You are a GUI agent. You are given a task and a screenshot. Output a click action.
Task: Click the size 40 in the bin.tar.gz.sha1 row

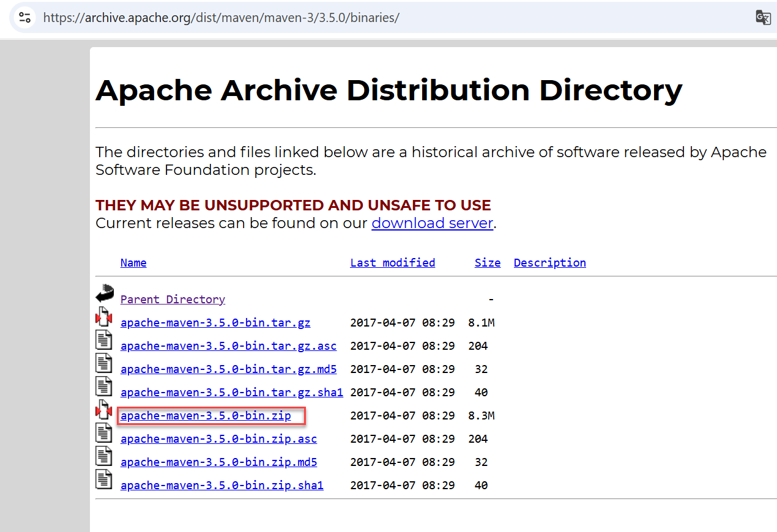coord(481,393)
